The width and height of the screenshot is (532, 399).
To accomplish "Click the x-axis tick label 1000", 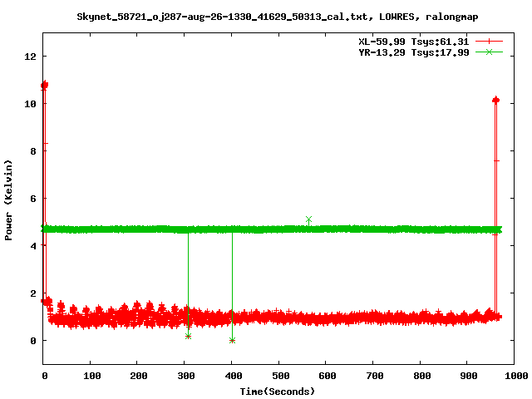I will (x=516, y=376).
